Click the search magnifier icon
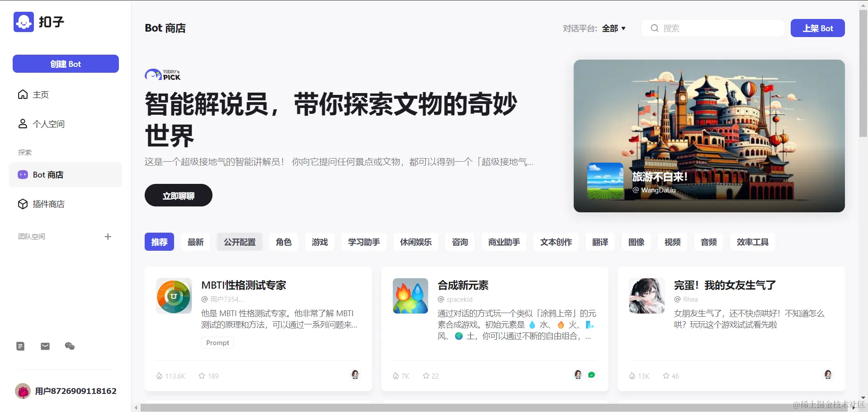This screenshot has width=868, height=412. (x=654, y=28)
